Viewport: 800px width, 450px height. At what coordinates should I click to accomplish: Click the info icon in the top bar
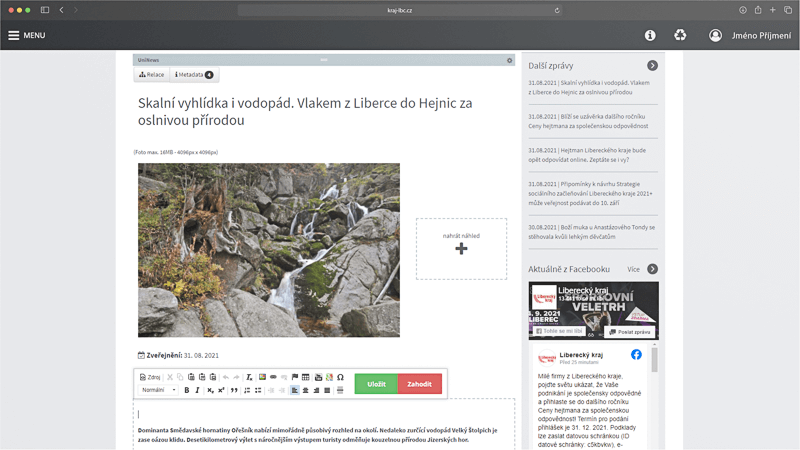tap(650, 35)
